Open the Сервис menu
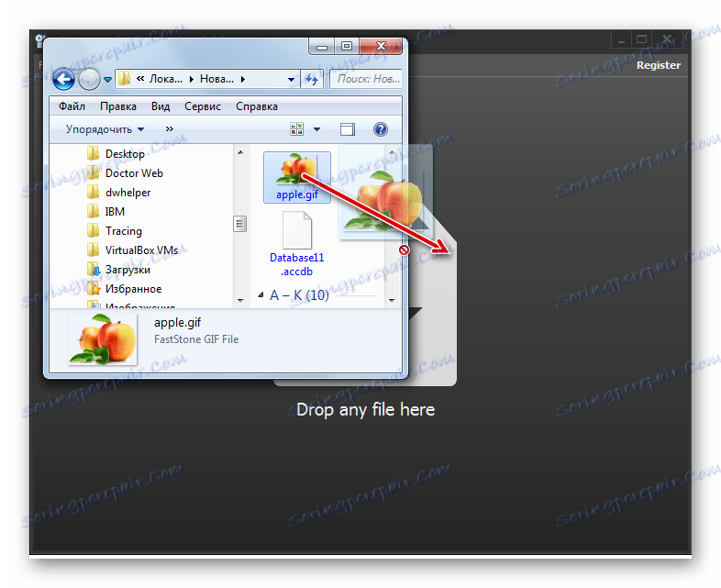 tap(203, 106)
